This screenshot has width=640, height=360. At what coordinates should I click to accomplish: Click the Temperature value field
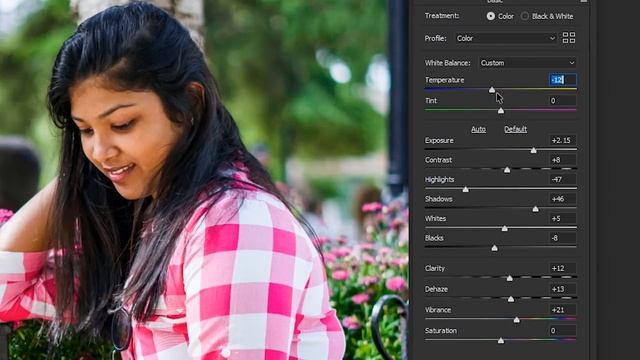(562, 80)
